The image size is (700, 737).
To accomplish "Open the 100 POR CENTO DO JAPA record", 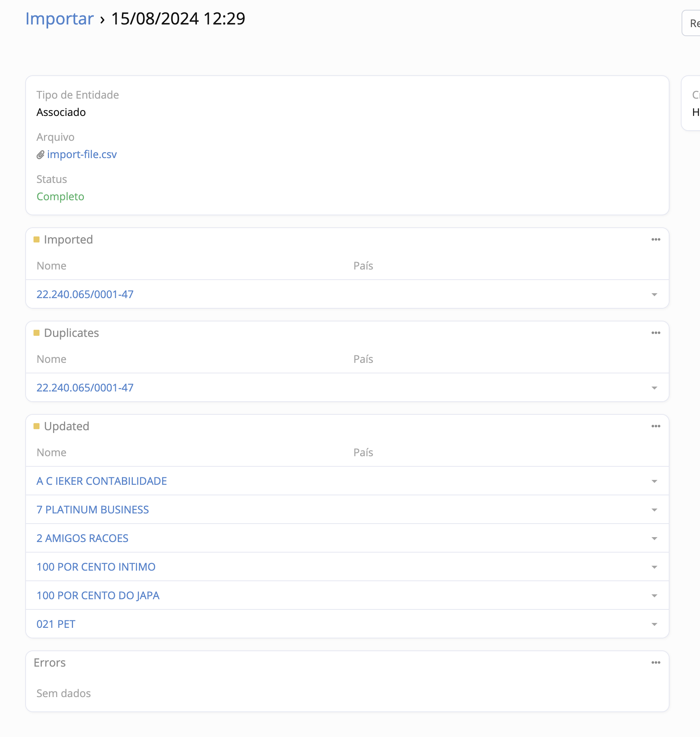I will point(98,595).
